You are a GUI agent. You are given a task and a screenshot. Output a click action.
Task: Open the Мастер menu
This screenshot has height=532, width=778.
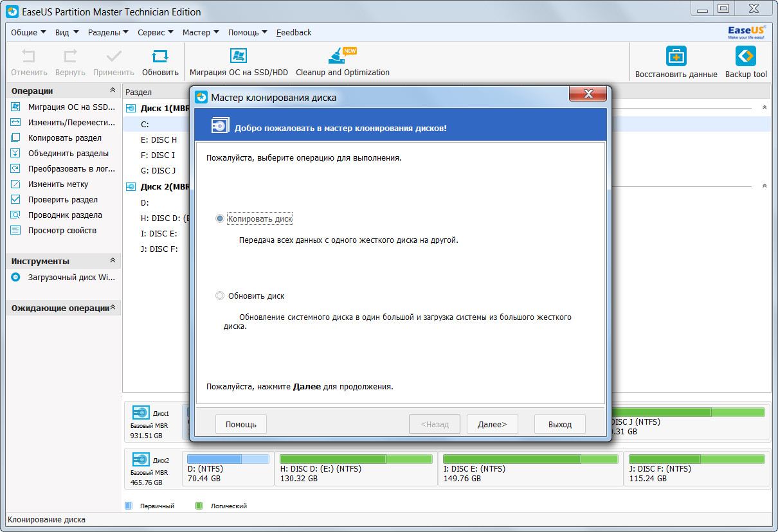(x=201, y=32)
